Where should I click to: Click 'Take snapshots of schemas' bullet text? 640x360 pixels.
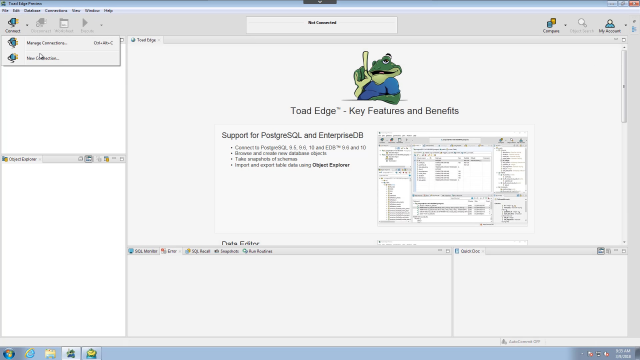(266, 159)
